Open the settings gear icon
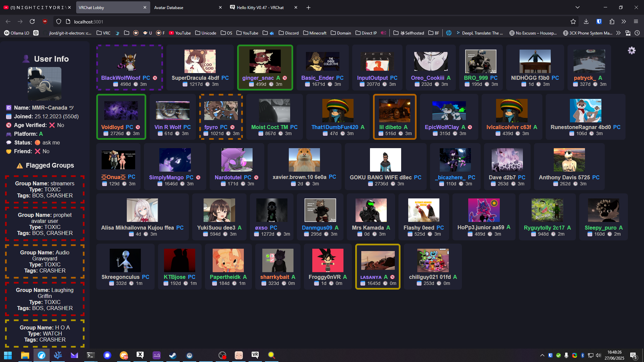 (632, 51)
